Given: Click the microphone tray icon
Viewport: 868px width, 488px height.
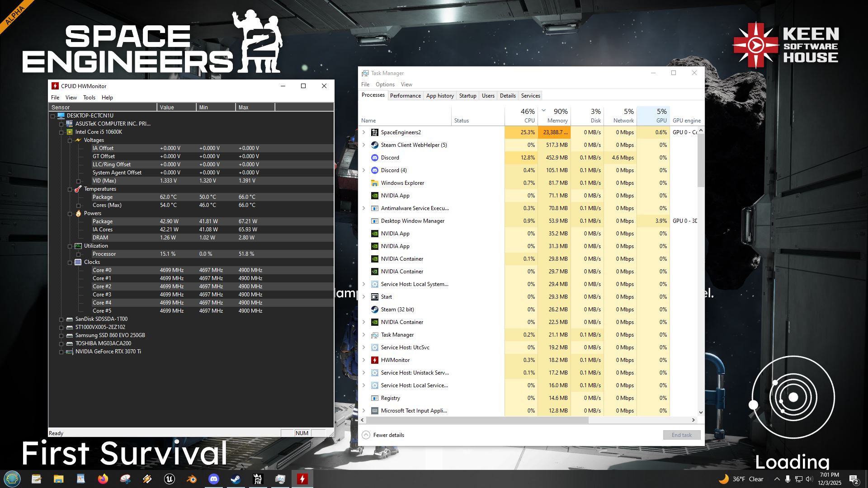Looking at the screenshot, I should 788,479.
